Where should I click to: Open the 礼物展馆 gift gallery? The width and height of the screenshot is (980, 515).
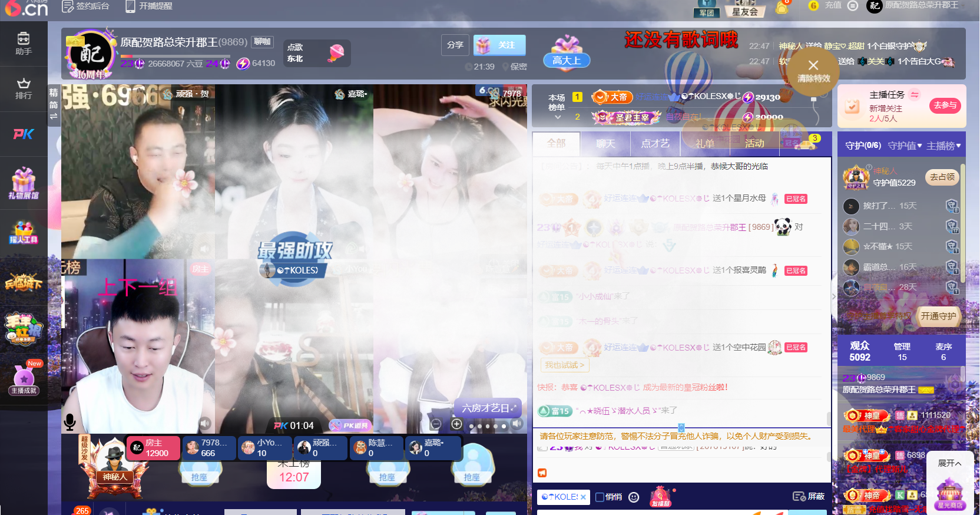pyautogui.click(x=24, y=183)
